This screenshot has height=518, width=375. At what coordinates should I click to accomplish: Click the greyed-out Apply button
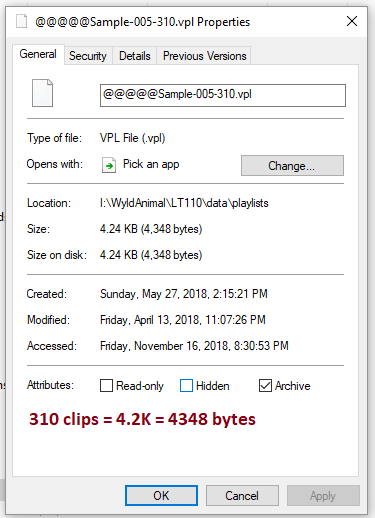click(323, 496)
